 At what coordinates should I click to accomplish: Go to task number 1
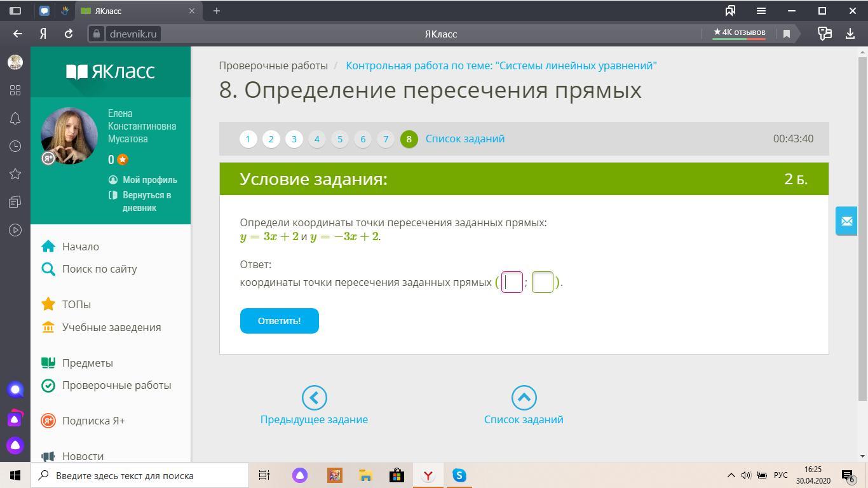(248, 139)
